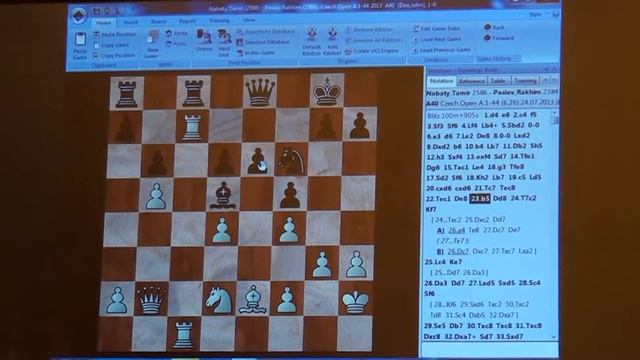Screen dimensions: 640x360
Task: Click Load Next Game
Action: (437, 39)
